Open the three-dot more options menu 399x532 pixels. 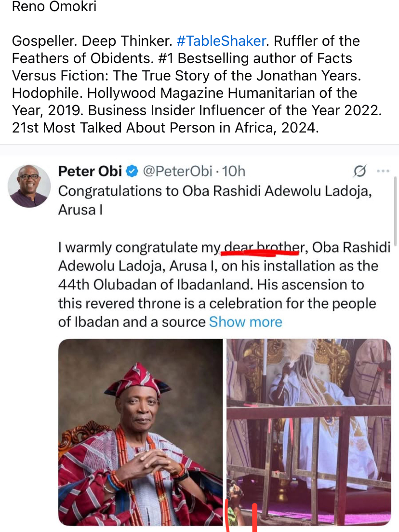click(x=383, y=171)
